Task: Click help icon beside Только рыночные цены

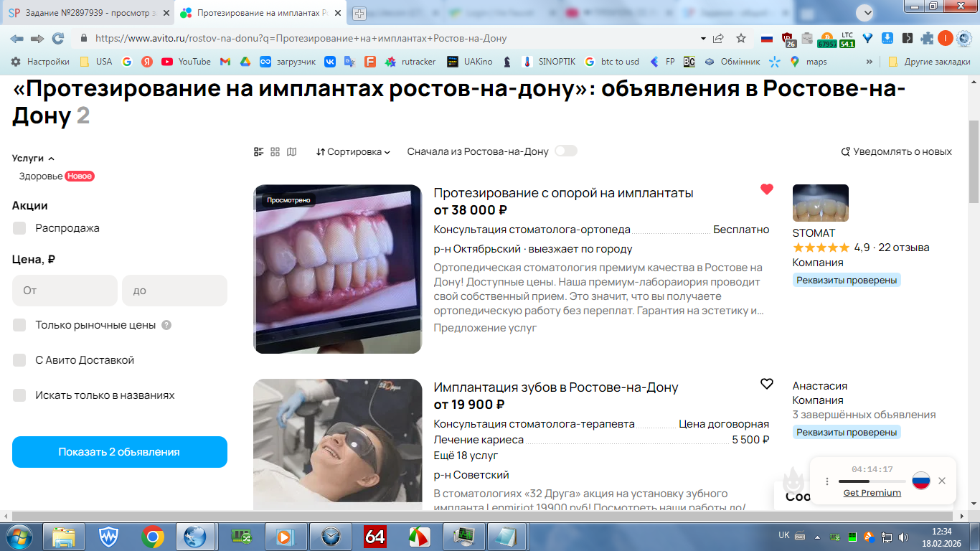Action: coord(166,325)
